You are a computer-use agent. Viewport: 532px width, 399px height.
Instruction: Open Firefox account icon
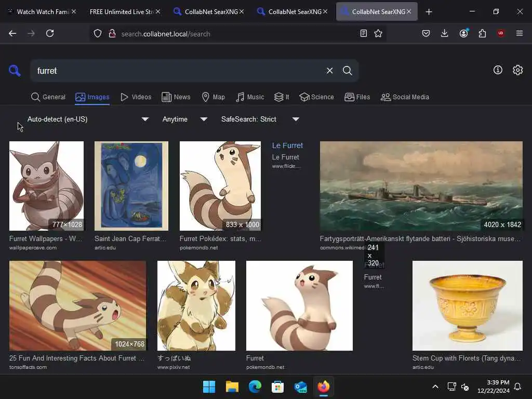click(x=464, y=33)
